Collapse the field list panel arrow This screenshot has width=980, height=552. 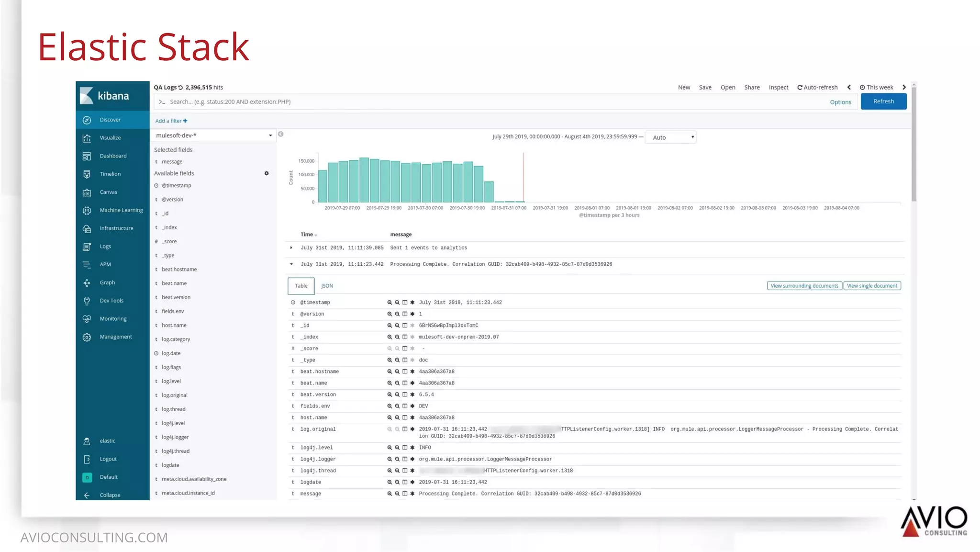[x=281, y=135]
